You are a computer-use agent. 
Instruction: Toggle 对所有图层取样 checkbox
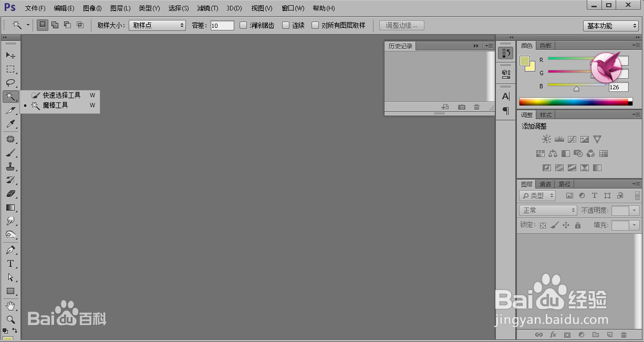(x=315, y=25)
